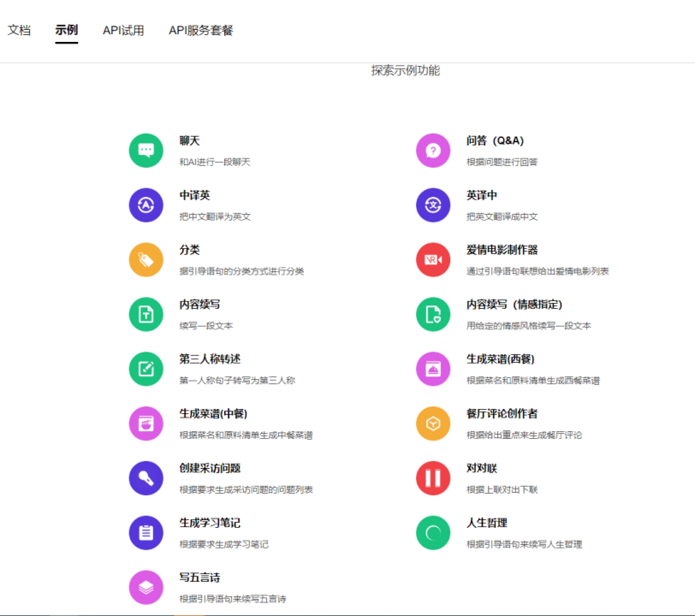
Task: Click the 人生哲理 green circle icon
Action: [433, 533]
